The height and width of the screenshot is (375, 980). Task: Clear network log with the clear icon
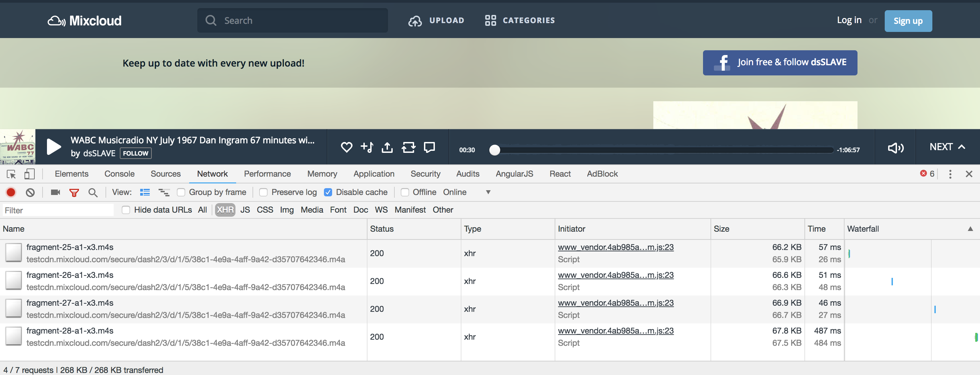point(30,192)
